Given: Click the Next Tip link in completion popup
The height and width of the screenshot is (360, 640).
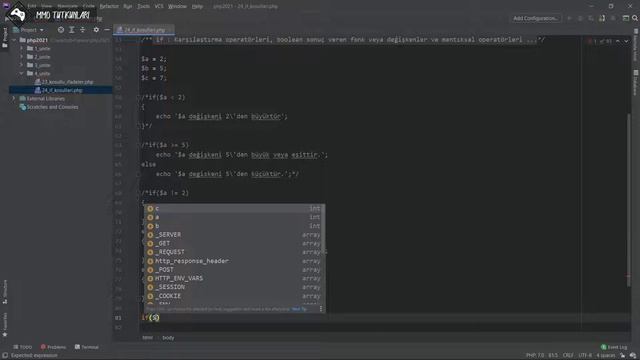Looking at the screenshot, I should click(x=299, y=309).
